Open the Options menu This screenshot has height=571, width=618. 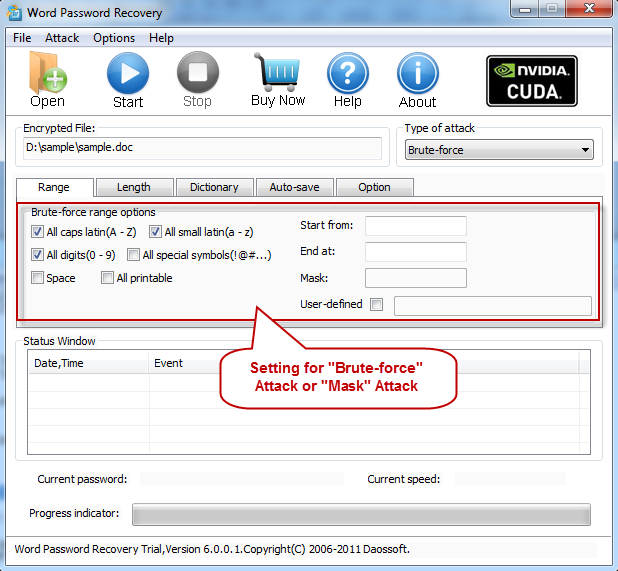pos(114,38)
